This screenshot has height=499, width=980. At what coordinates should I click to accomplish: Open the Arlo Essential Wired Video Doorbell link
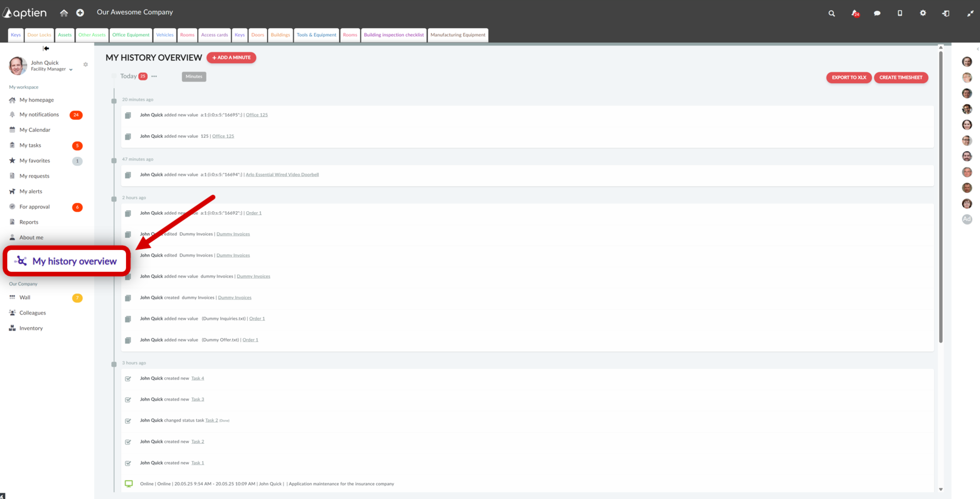282,174
